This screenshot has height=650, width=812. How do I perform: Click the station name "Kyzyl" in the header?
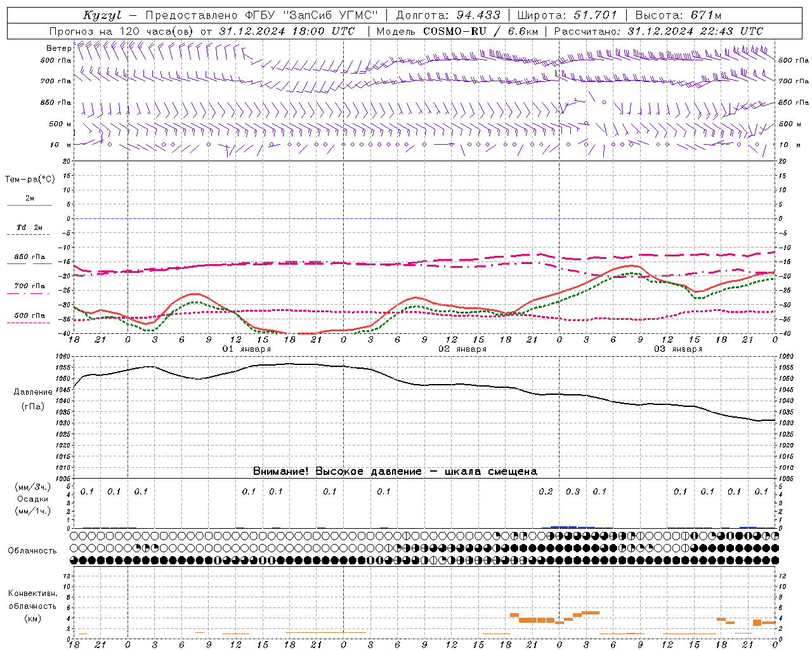click(102, 15)
